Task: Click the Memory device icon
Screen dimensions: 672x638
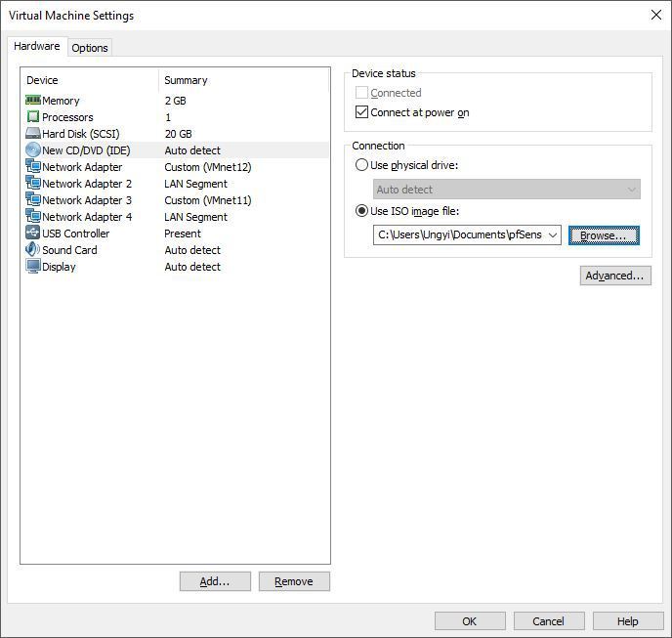Action: click(33, 101)
